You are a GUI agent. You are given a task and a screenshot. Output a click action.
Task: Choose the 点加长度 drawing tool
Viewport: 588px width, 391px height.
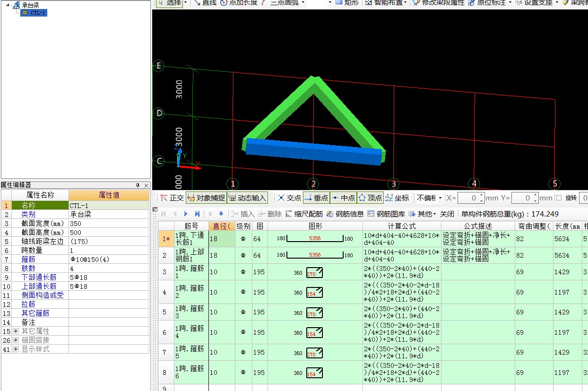point(239,3)
